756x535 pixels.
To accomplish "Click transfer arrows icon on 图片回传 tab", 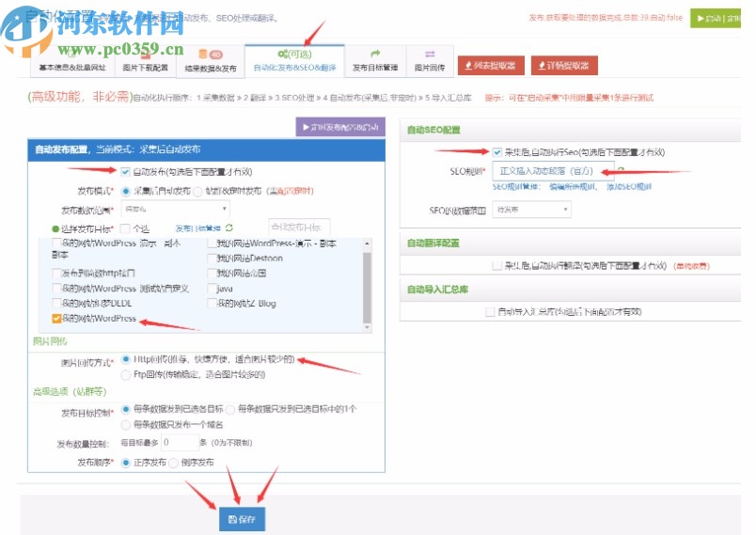I will [430, 54].
